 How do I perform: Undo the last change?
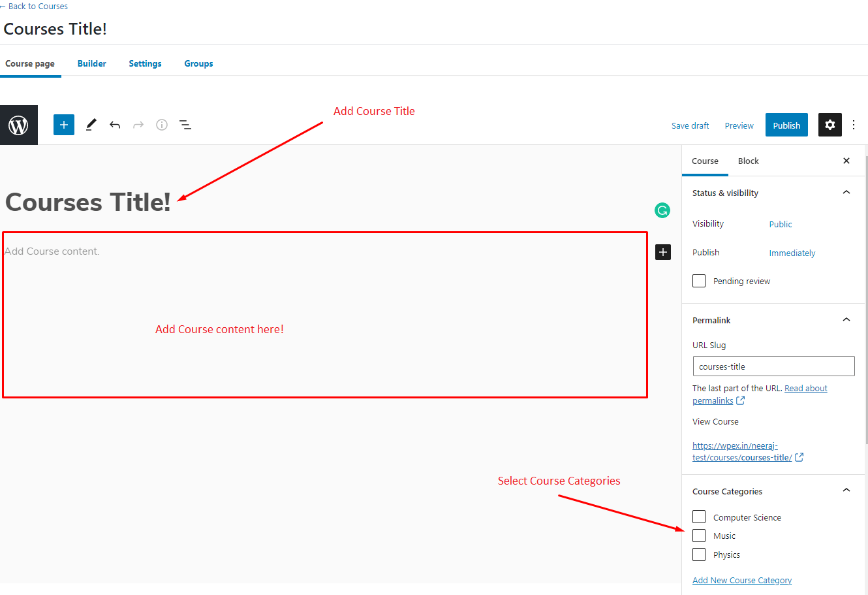pyautogui.click(x=115, y=125)
